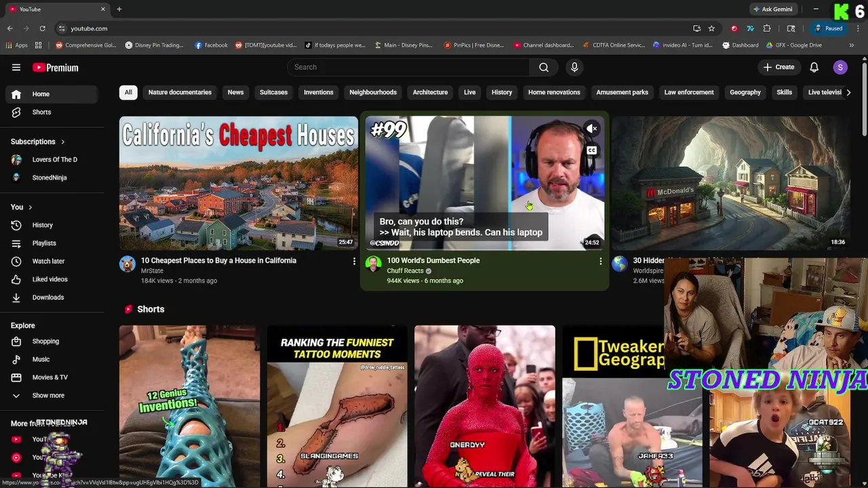Open the Facebook bookmark
The height and width of the screenshot is (488, 868).
[211, 45]
